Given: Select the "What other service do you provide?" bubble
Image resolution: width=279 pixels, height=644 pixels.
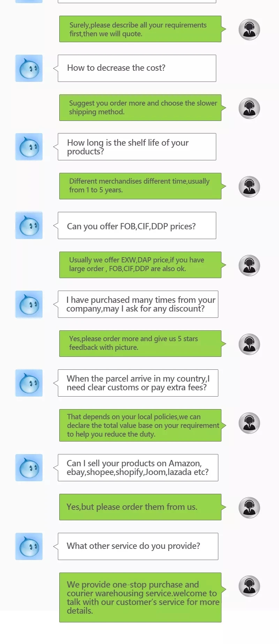Looking at the screenshot, I should [x=138, y=546].
